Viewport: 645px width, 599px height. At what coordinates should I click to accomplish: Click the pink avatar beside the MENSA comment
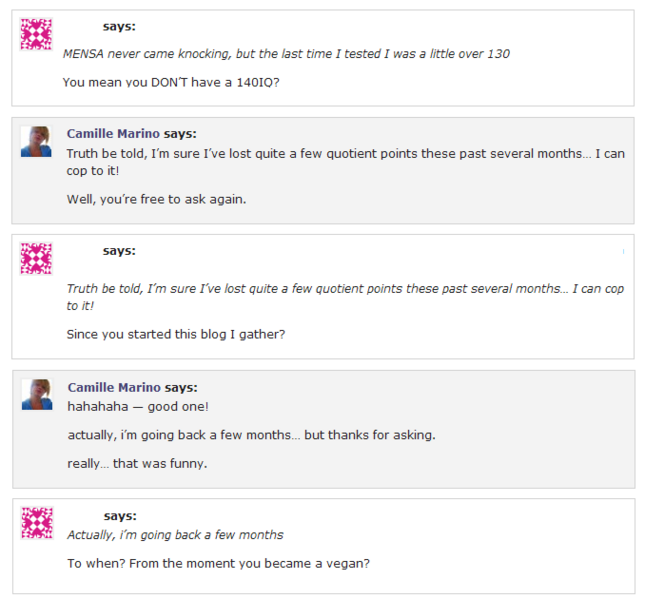(x=37, y=34)
